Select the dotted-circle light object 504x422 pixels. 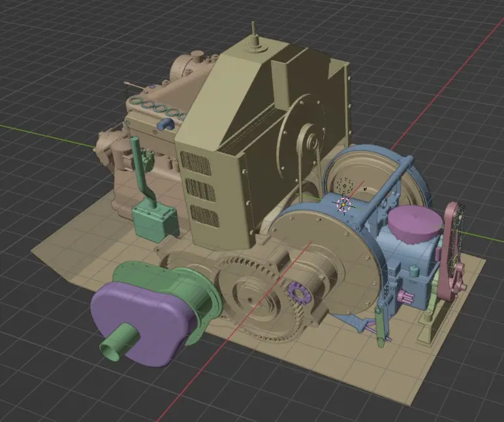pyautogui.click(x=345, y=186)
